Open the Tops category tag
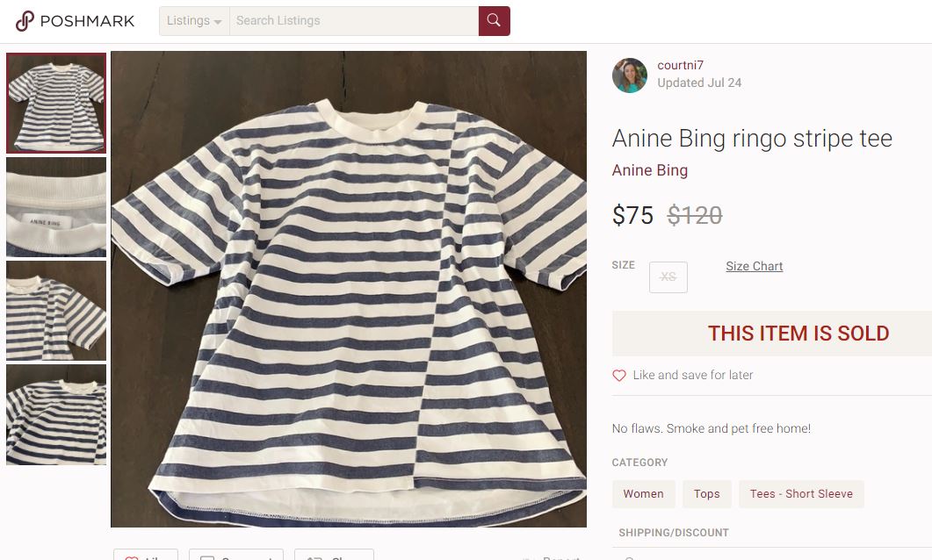Viewport: 932px width, 560px height. click(706, 493)
